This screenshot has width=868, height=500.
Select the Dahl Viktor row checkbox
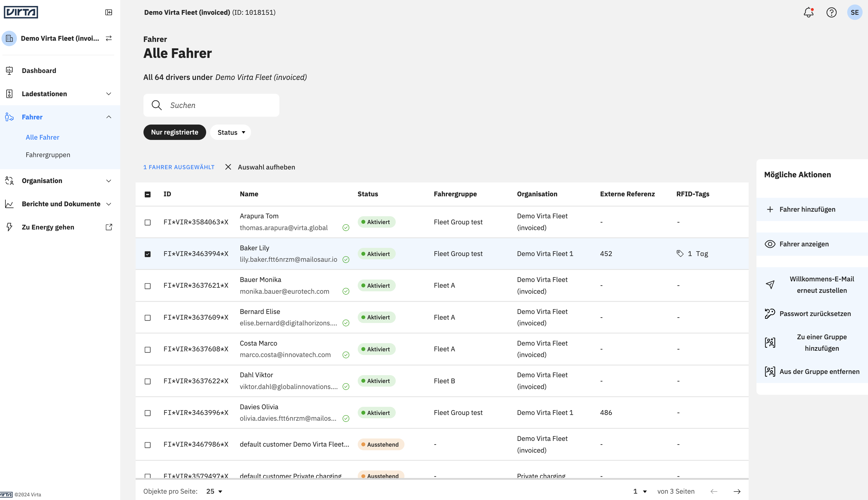148,381
